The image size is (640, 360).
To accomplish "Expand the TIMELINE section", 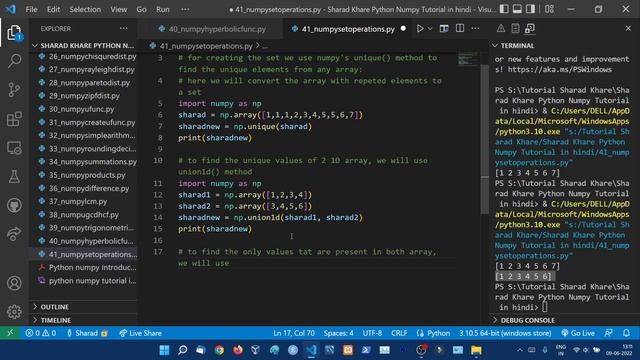I will click(x=83, y=320).
